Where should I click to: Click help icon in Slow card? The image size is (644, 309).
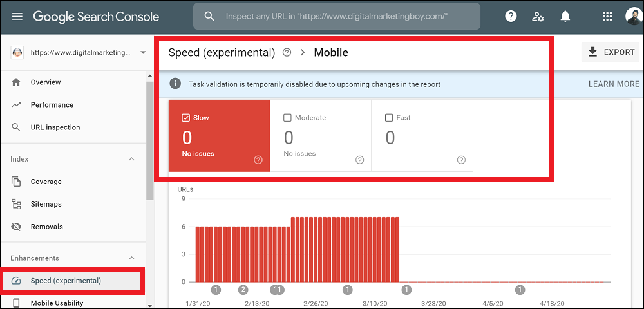[258, 160]
